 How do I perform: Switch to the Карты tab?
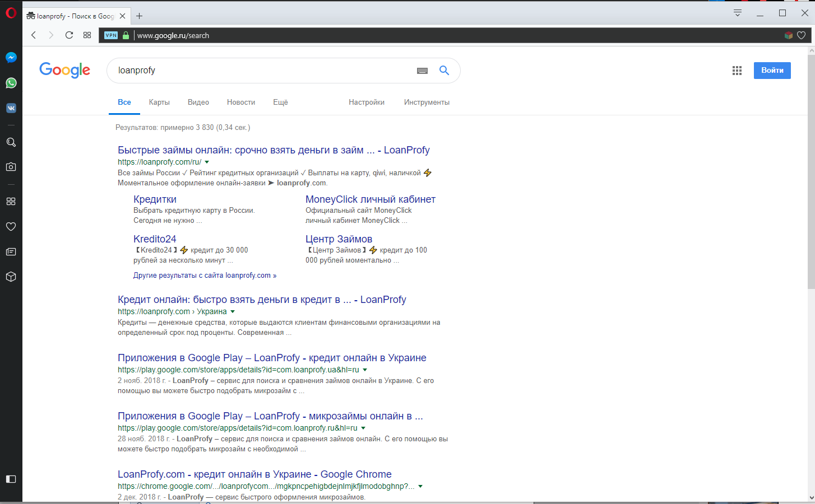pos(159,102)
